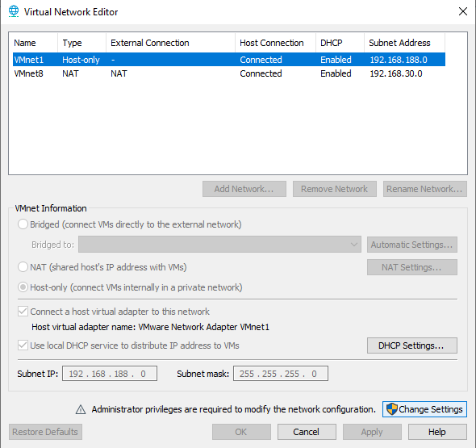Click the OK button
Viewport: 476px width, 448px height.
click(x=241, y=432)
